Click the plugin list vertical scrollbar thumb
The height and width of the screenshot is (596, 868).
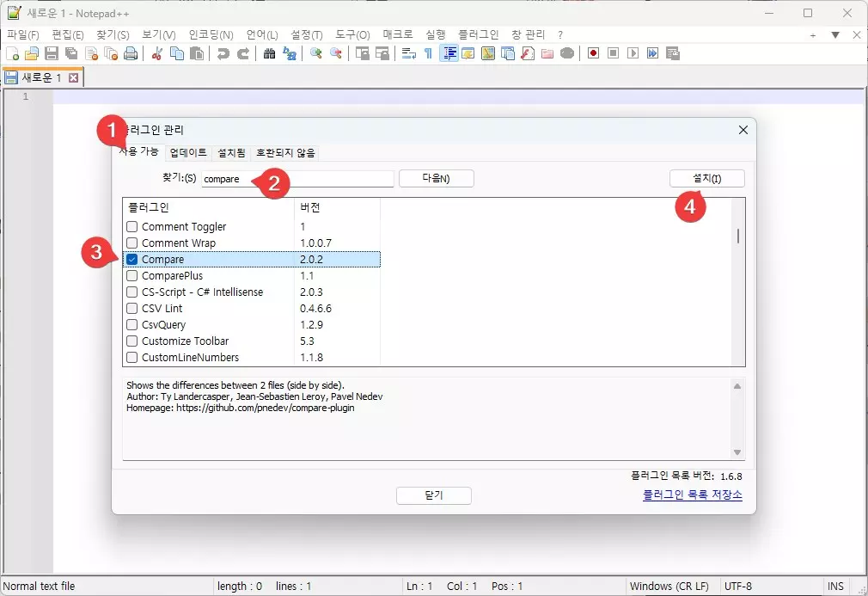(x=738, y=236)
